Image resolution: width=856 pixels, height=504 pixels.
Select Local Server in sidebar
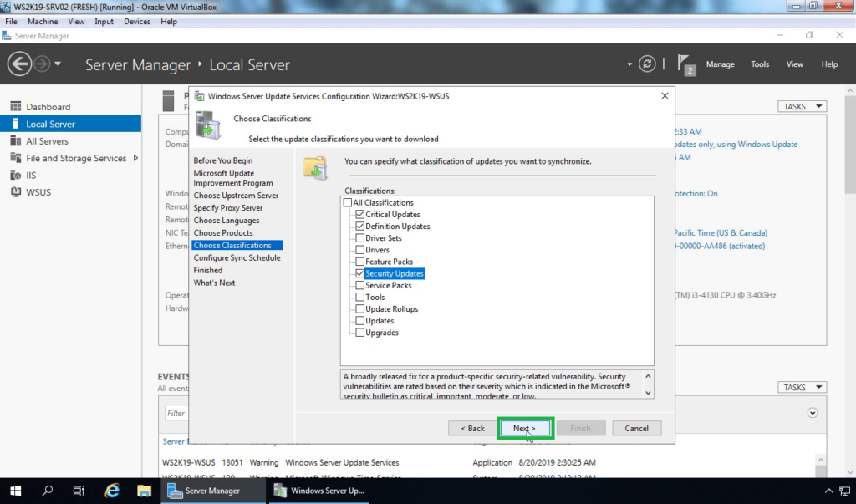coord(70,124)
